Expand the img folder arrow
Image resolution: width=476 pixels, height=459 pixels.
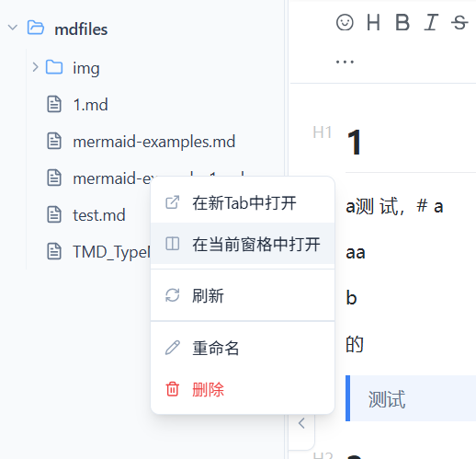(35, 67)
